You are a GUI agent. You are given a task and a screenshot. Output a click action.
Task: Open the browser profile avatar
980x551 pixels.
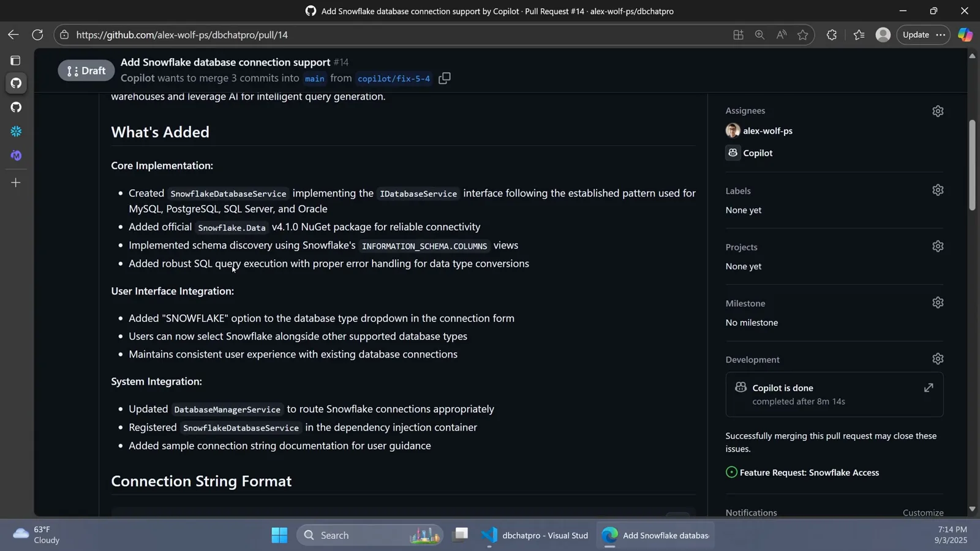883,35
